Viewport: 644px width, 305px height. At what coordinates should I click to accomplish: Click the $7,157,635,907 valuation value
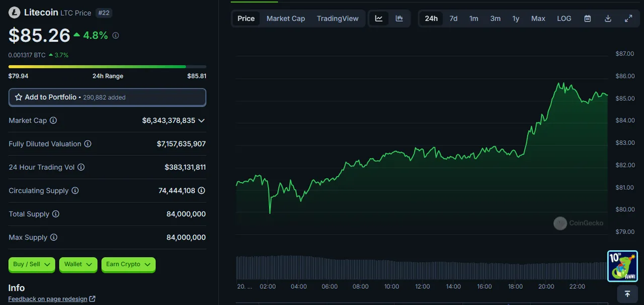[x=181, y=144]
